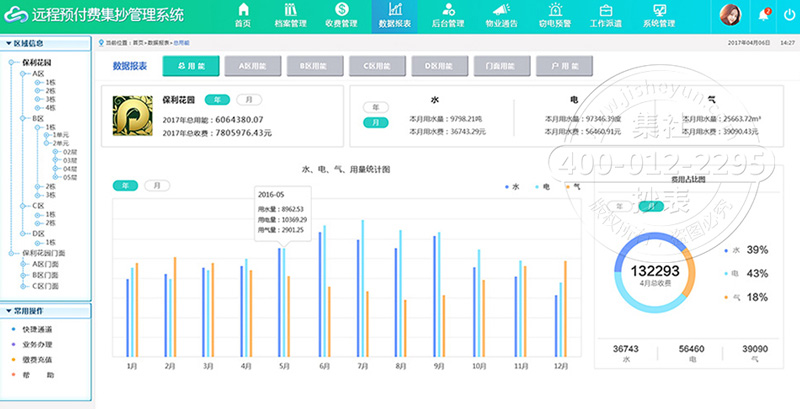Click the notification bell icon
The width and height of the screenshot is (800, 409).
(764, 14)
